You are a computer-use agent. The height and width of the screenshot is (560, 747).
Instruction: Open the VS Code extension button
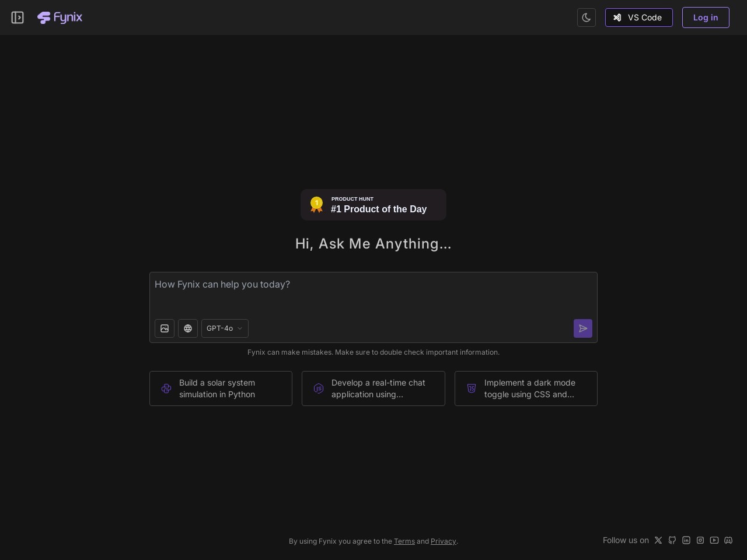coord(639,17)
